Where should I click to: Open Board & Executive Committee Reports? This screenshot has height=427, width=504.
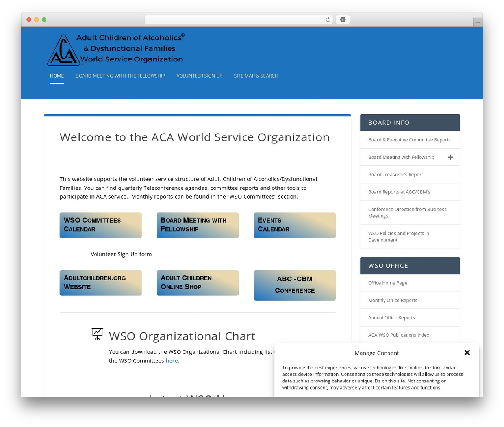tap(409, 140)
